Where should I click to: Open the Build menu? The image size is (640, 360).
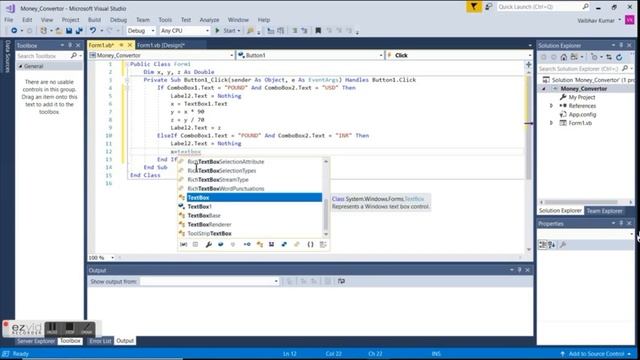[94, 20]
